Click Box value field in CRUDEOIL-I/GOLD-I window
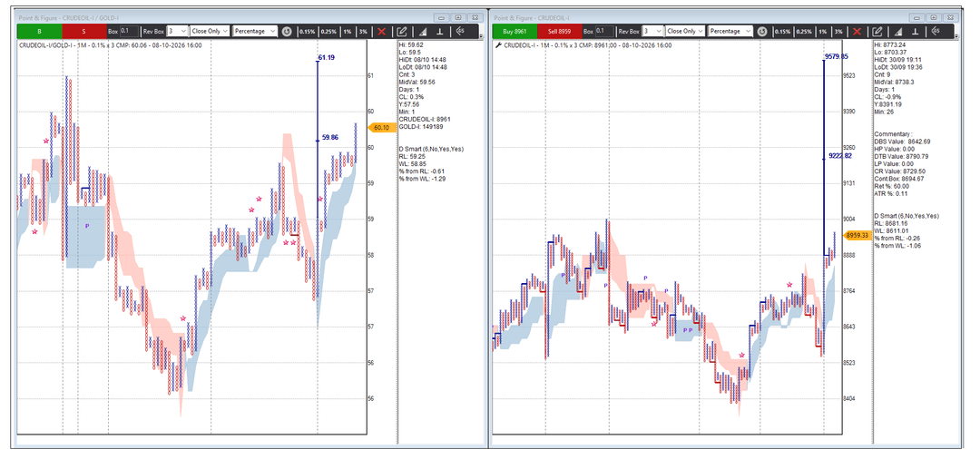The image size is (980, 459). [x=130, y=31]
